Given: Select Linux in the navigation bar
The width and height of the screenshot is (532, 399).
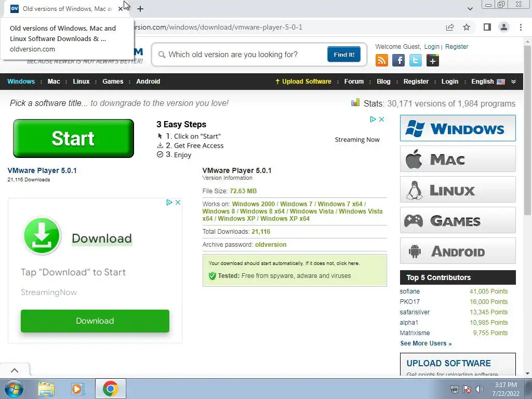Looking at the screenshot, I should [x=81, y=82].
